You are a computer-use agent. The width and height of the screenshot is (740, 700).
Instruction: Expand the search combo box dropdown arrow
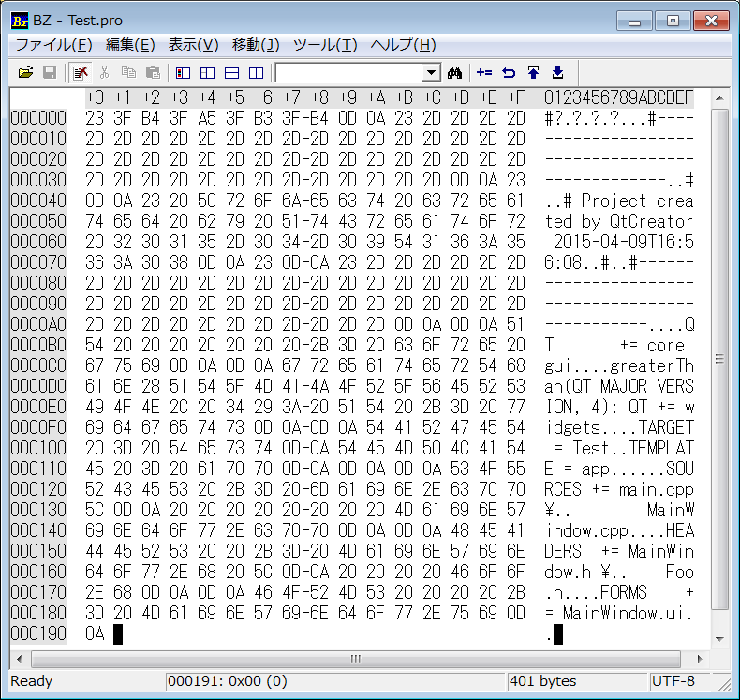pyautogui.click(x=432, y=72)
